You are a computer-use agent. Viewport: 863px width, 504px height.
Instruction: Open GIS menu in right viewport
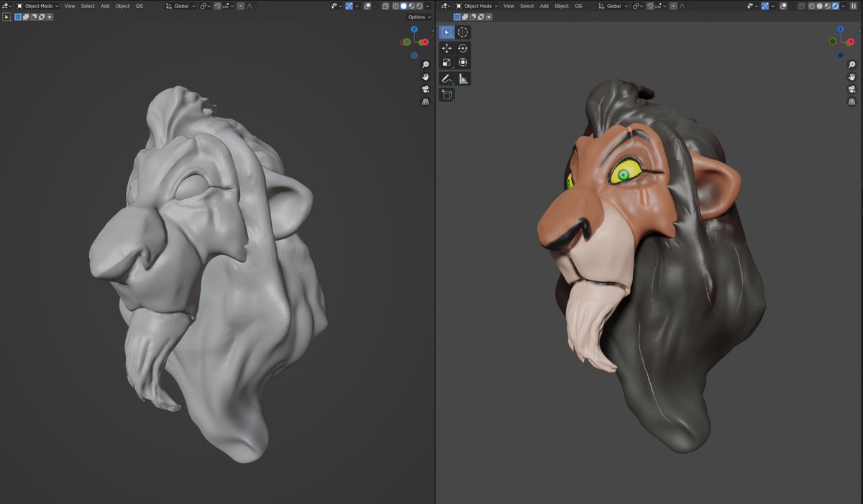578,6
